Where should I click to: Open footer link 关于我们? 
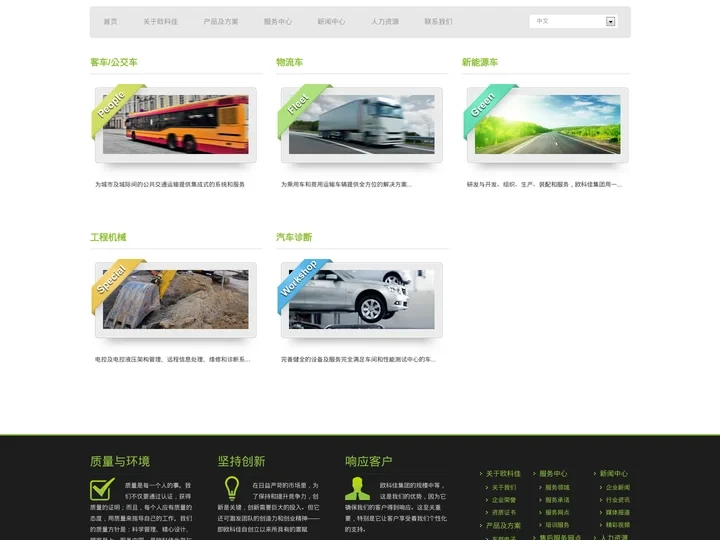[504, 487]
